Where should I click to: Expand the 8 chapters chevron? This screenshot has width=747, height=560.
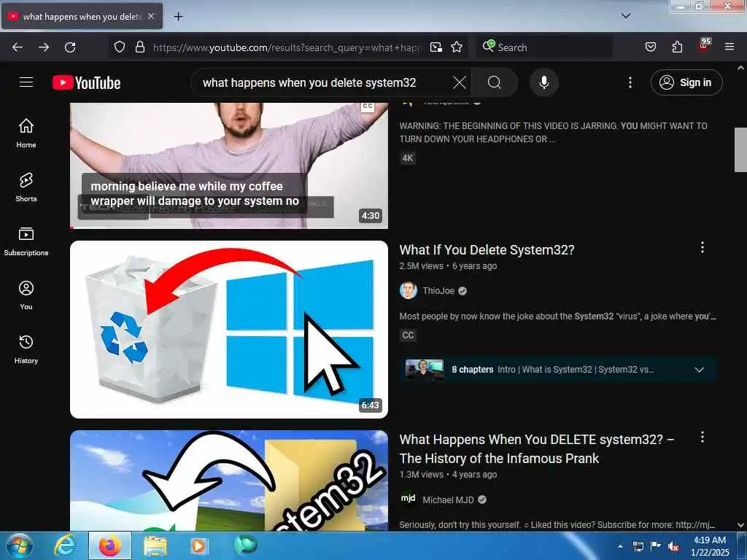tap(700, 370)
